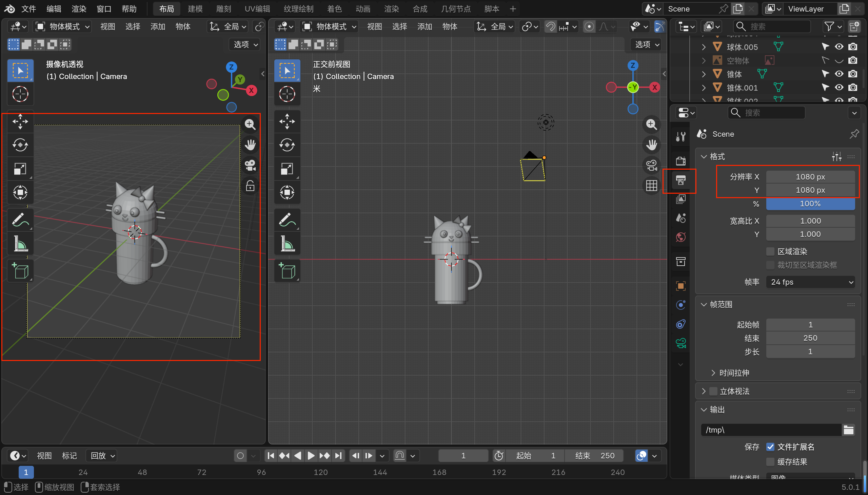Click the pan hand icon in left viewport
Viewport: 868px width, 495px height.
[250, 145]
